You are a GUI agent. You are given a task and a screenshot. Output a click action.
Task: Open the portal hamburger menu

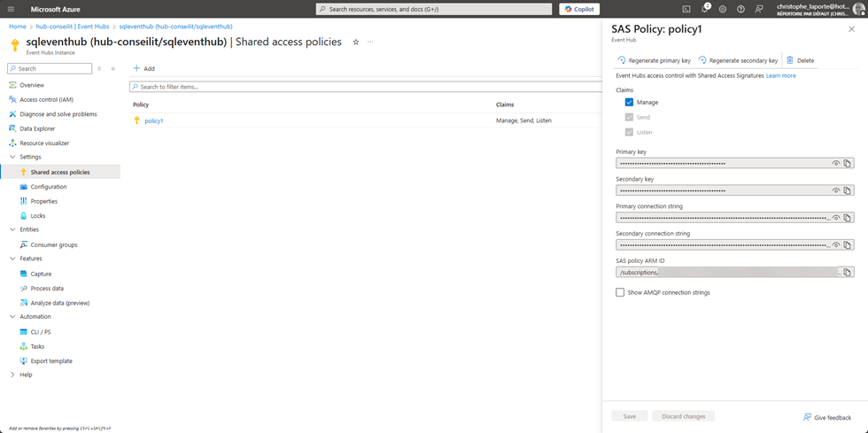(x=11, y=10)
